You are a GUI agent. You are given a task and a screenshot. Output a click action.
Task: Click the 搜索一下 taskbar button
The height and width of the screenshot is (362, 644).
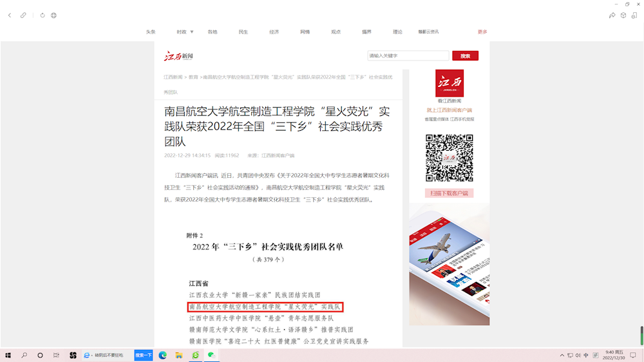coord(144,355)
